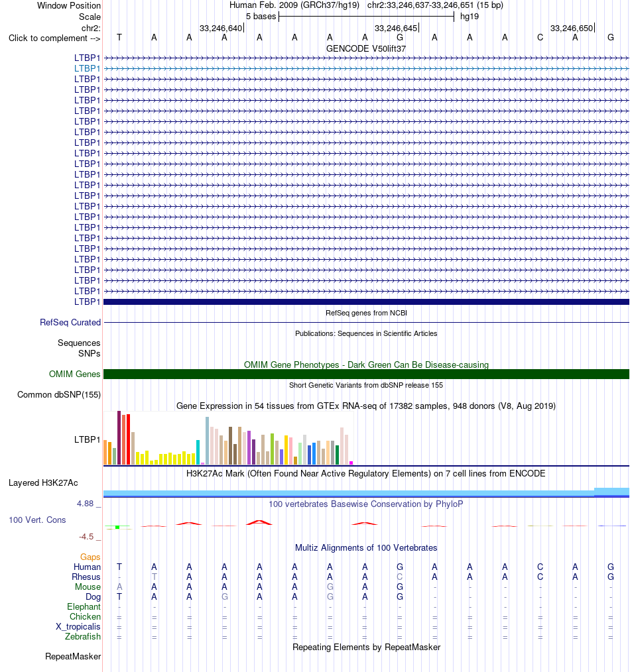This screenshot has width=630, height=672.
Task: Click the pale A base in the Mouse row
Action: [119, 587]
